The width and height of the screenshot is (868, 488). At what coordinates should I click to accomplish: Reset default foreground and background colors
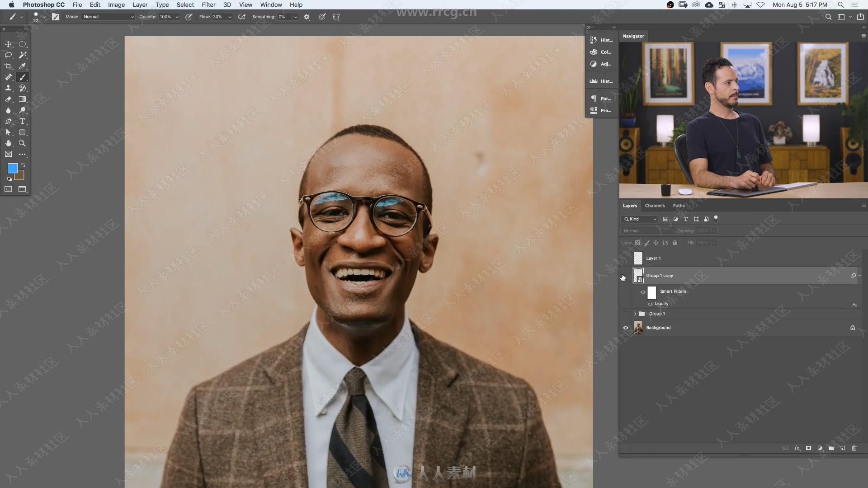tap(9, 179)
